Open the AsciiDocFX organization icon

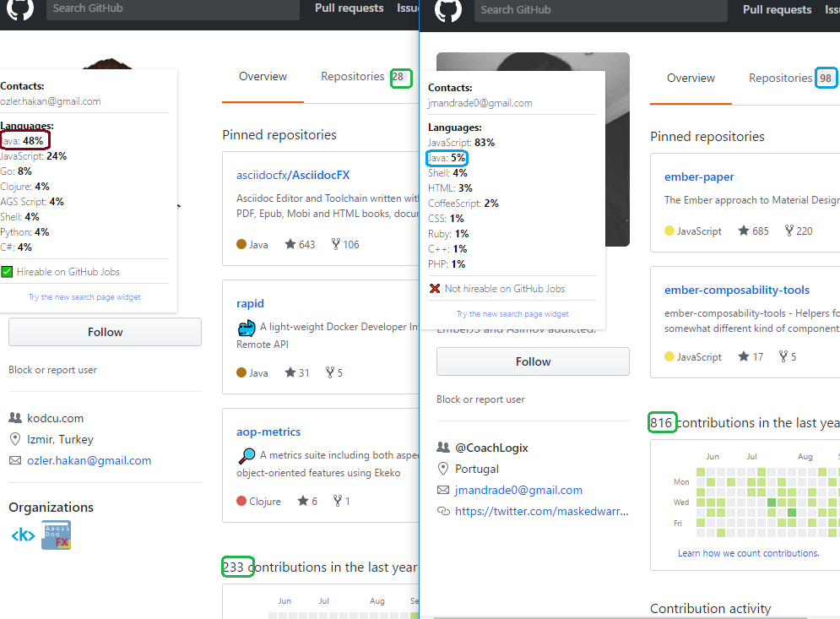point(55,535)
